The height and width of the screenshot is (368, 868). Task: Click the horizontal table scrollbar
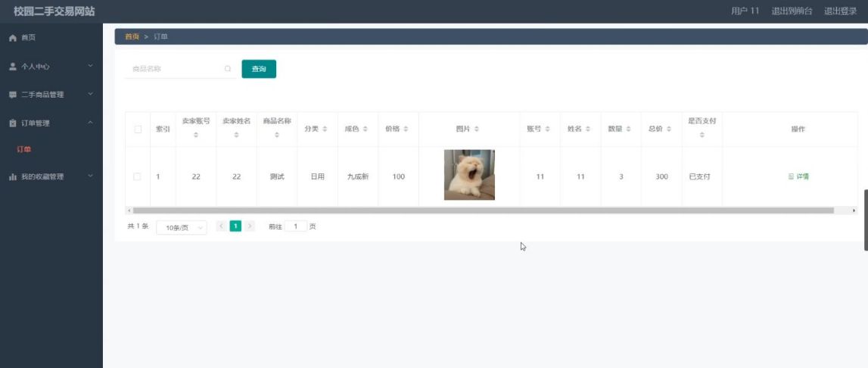coord(483,211)
